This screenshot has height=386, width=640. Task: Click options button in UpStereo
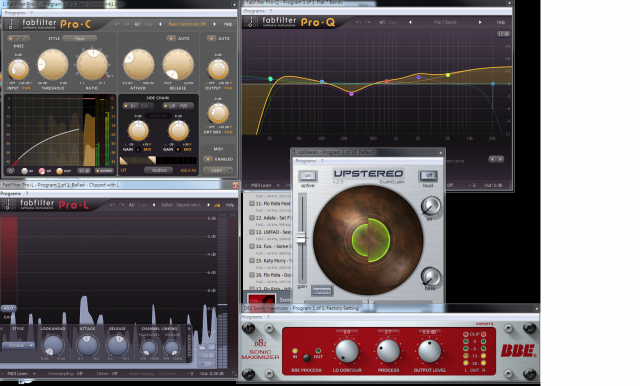click(322, 291)
